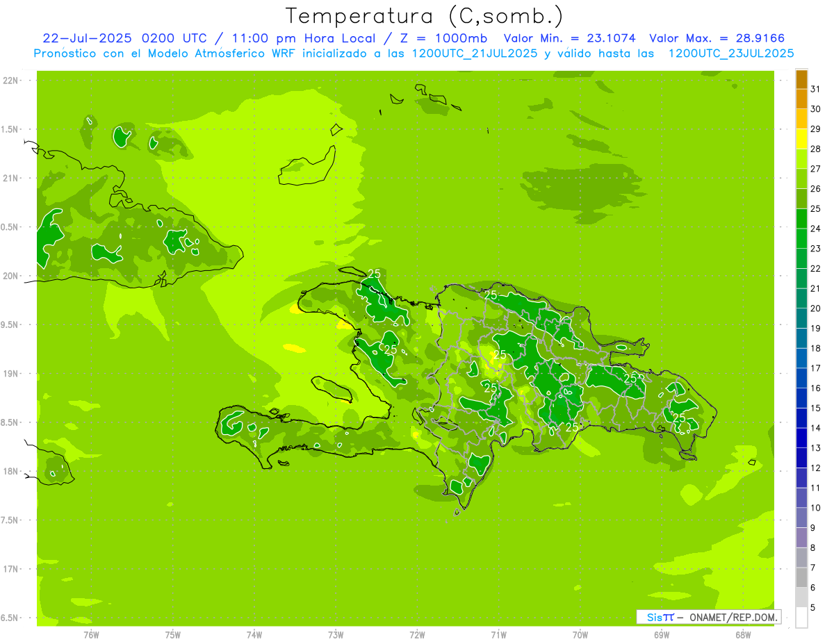Click the legend color band between 30 and 31

pos(801,99)
